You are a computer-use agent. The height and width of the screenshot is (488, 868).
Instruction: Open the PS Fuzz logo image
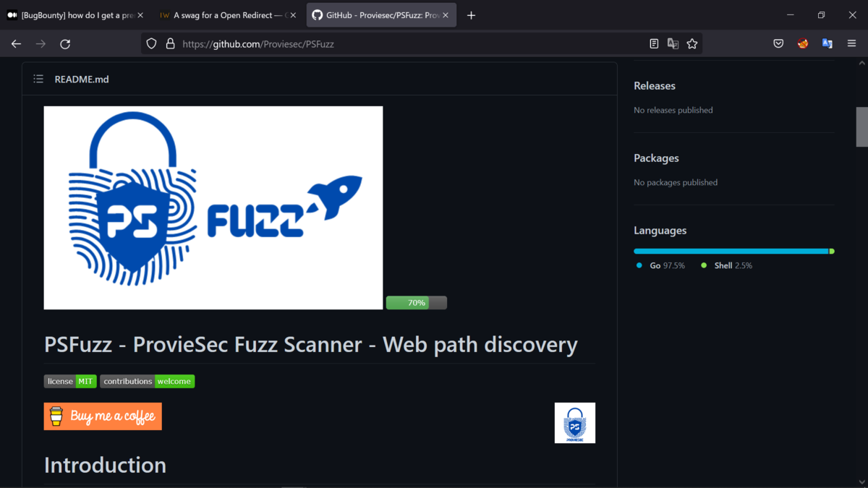point(213,207)
